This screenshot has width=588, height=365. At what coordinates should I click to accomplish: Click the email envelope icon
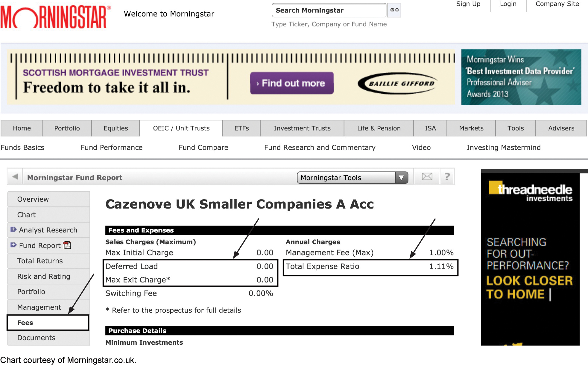click(x=427, y=177)
